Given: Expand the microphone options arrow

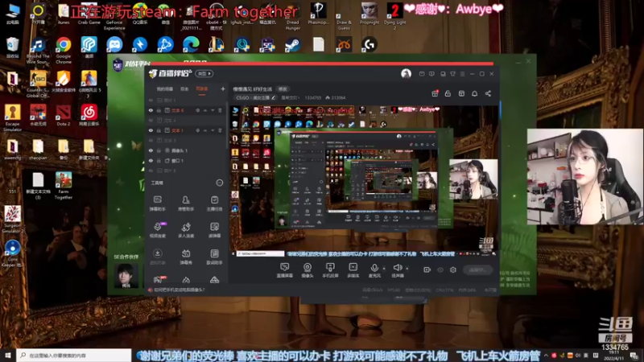Looking at the screenshot, I should [x=384, y=269].
